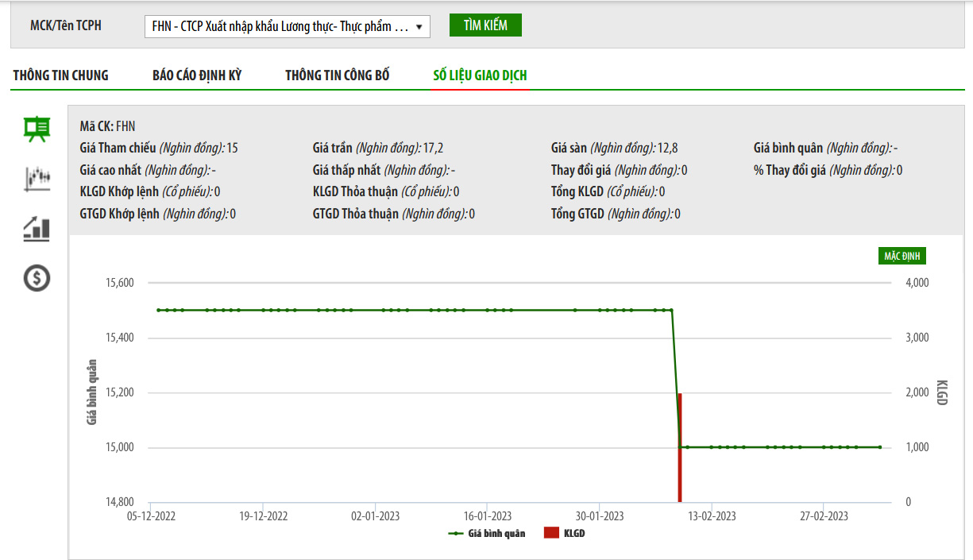
Task: Select the SỐ LIỆU GIAO DỊCH tab
Action: coord(480,75)
